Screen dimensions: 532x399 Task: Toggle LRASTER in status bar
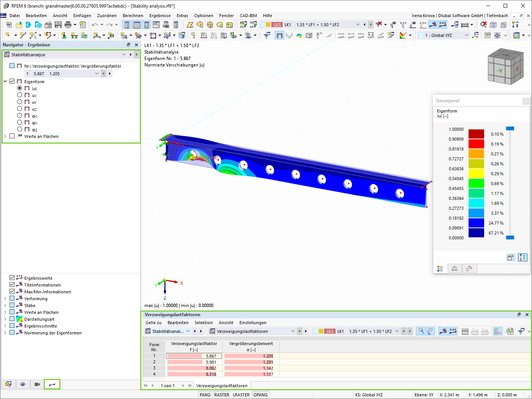point(241,395)
